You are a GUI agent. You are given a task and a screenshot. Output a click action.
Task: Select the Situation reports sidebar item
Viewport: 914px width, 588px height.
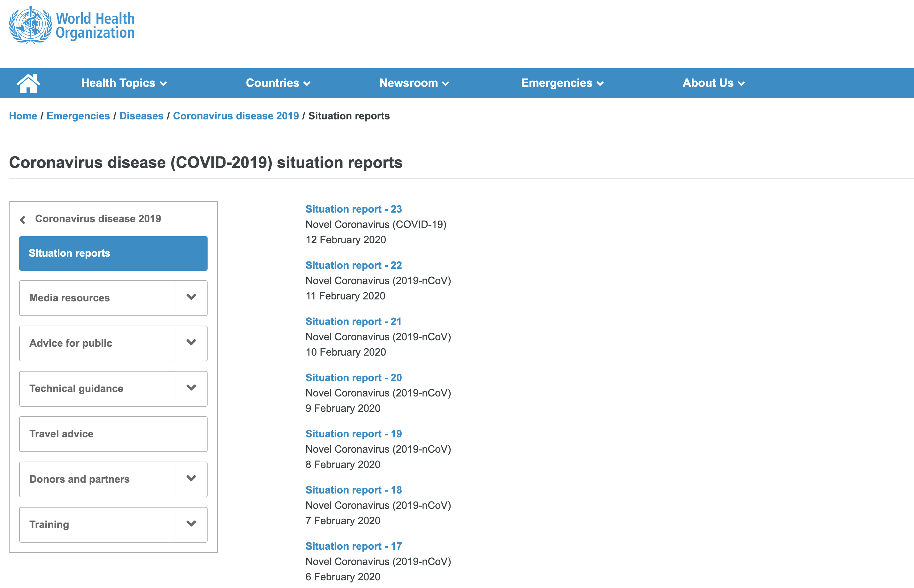point(113,253)
